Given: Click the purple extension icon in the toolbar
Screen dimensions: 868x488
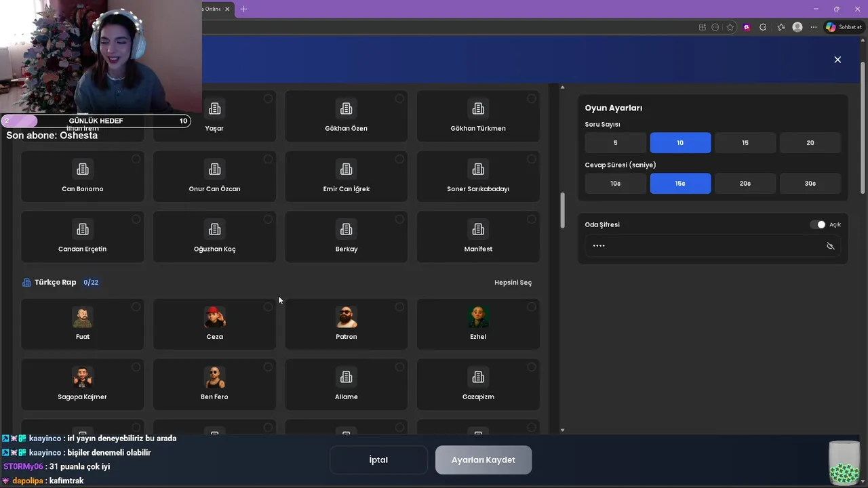Looking at the screenshot, I should click(747, 27).
